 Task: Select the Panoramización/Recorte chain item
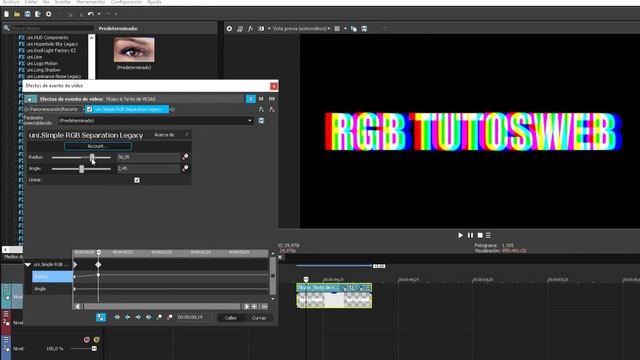[53, 109]
